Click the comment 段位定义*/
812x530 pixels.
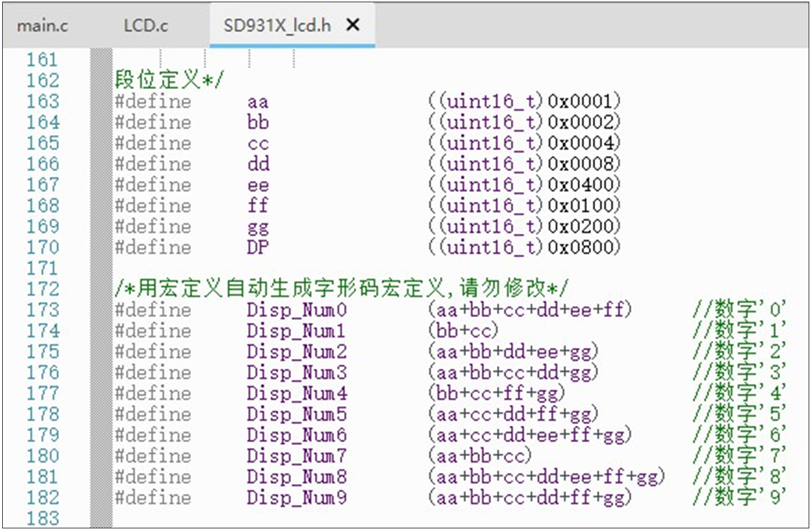pos(169,80)
